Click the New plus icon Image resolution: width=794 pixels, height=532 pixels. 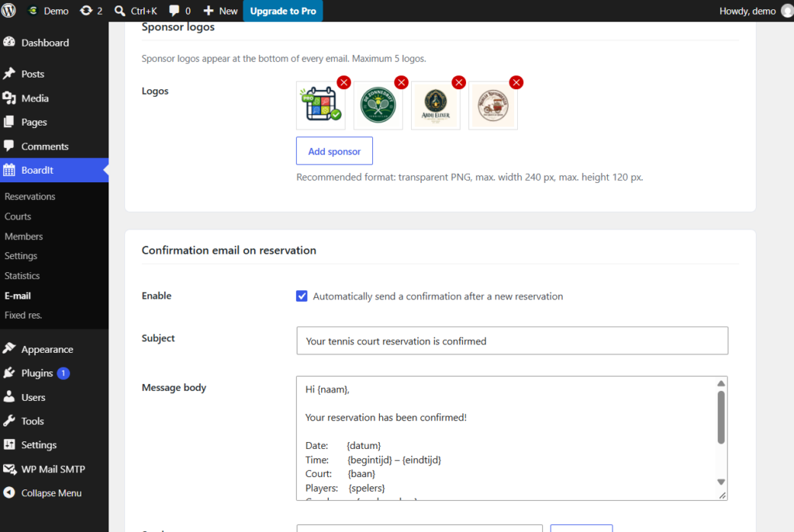(208, 11)
